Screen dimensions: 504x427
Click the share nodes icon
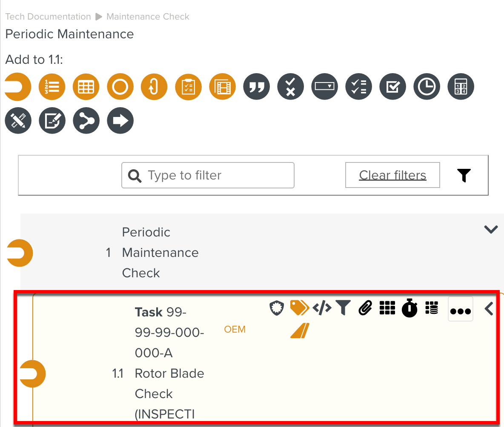point(86,121)
